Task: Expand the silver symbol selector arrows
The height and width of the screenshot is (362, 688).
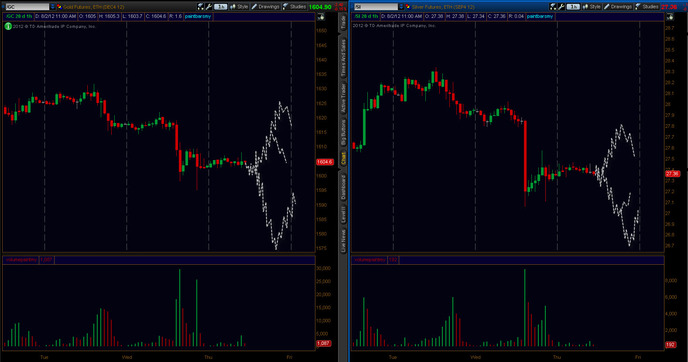Action: [401, 7]
